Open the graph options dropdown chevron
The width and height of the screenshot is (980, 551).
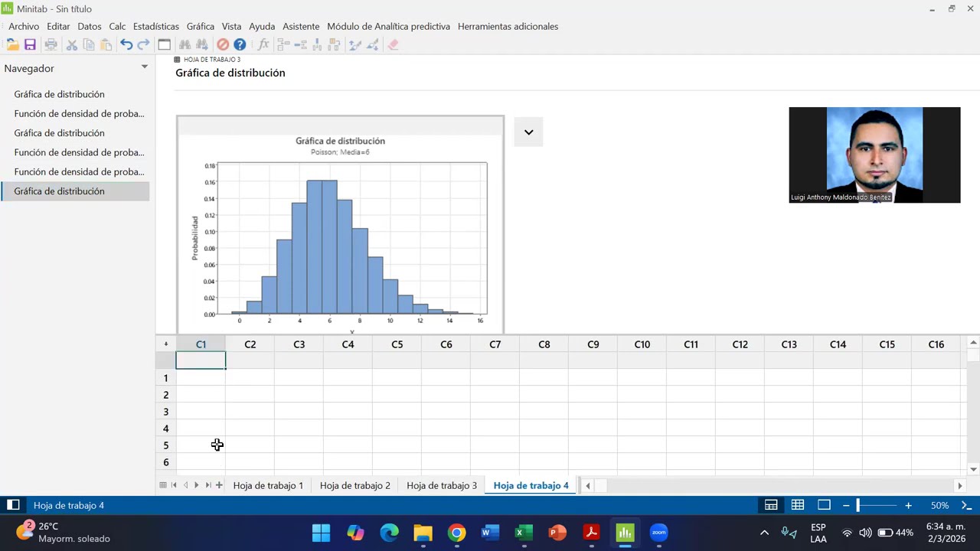(x=528, y=132)
